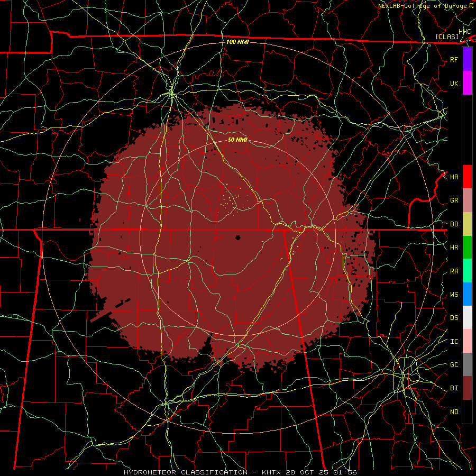
Task: Click the ND legend label
Action: point(454,412)
